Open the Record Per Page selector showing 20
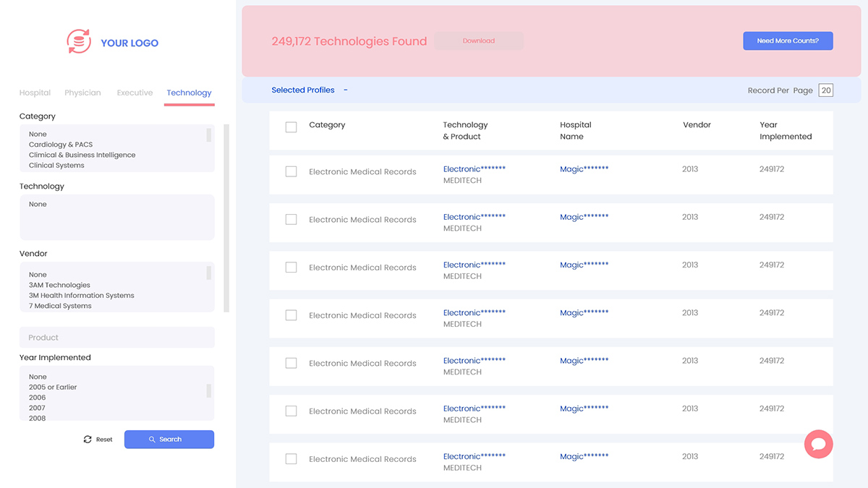Screen dimensions: 868x488 [x=825, y=90]
